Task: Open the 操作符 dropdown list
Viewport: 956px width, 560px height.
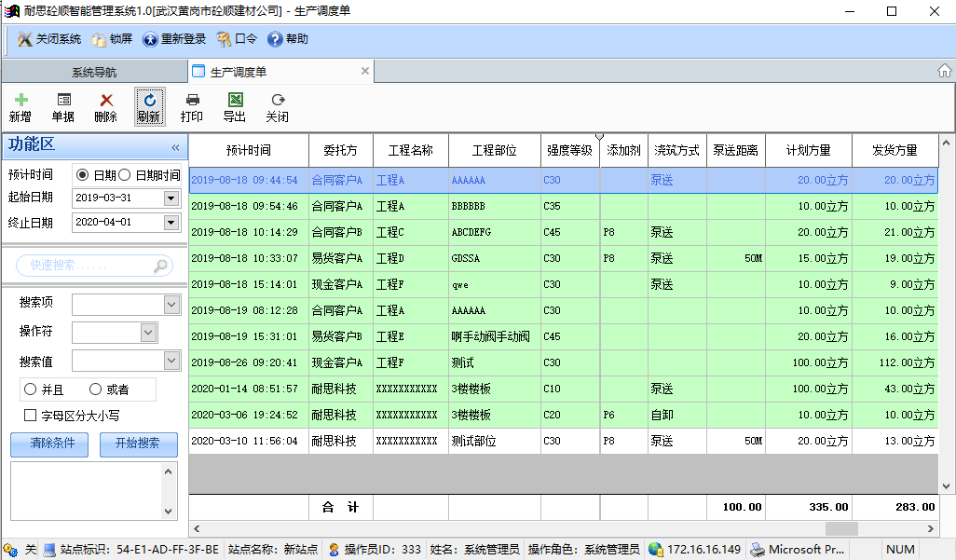Action: (x=148, y=332)
